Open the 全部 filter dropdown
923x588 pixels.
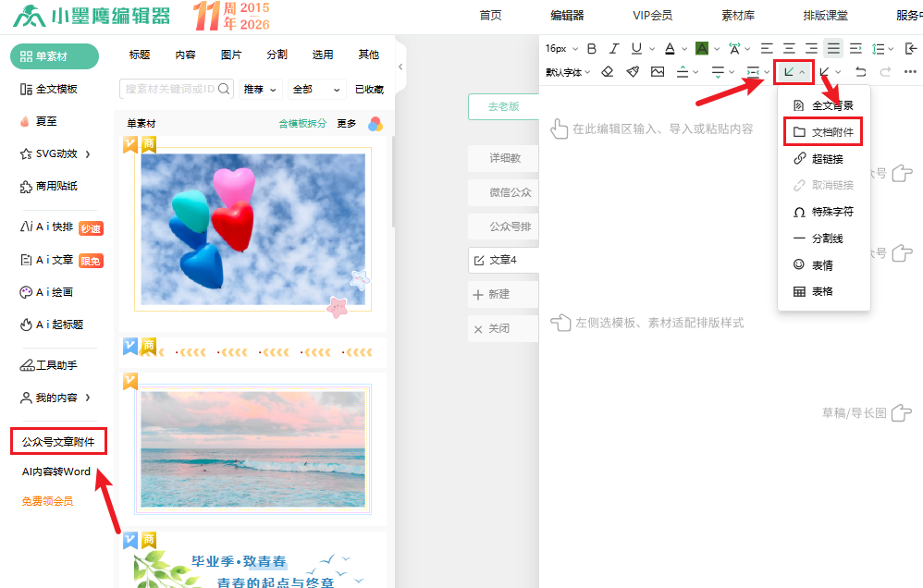coord(316,90)
